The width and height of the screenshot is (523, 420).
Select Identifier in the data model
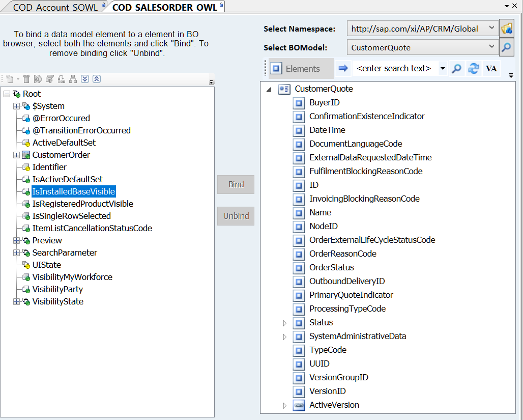tap(49, 167)
